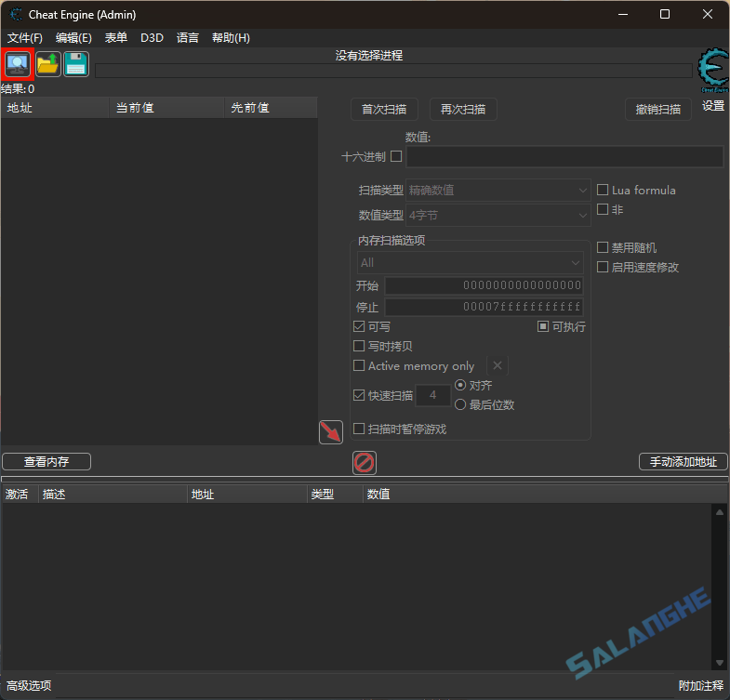Enable 扫描时暂停游戏 checkbox

click(359, 429)
